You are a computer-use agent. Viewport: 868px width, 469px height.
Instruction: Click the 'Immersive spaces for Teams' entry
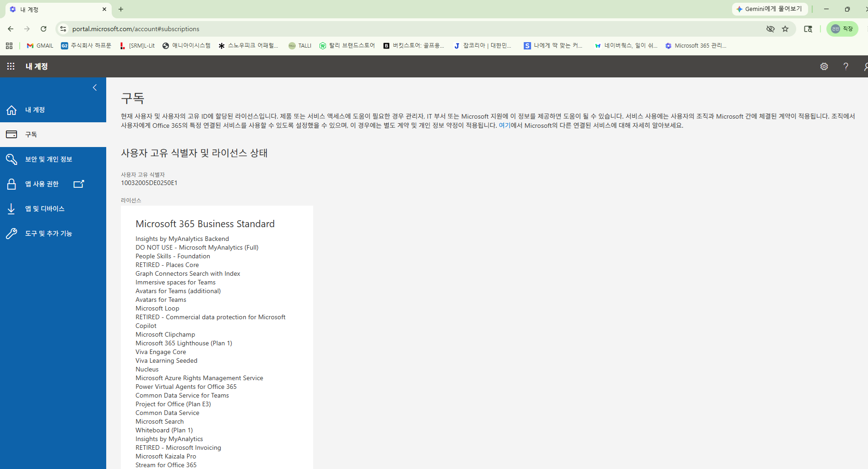175,283
